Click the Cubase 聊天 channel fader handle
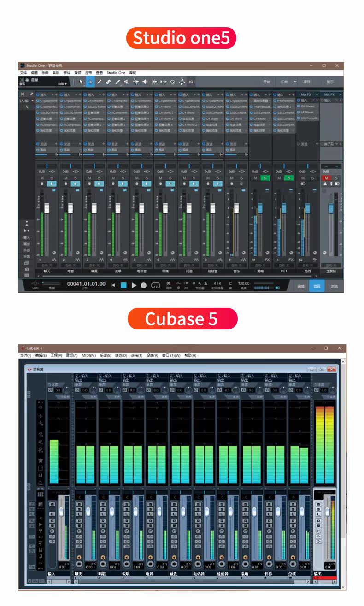Screen dimensions: 364x606 [88, 512]
